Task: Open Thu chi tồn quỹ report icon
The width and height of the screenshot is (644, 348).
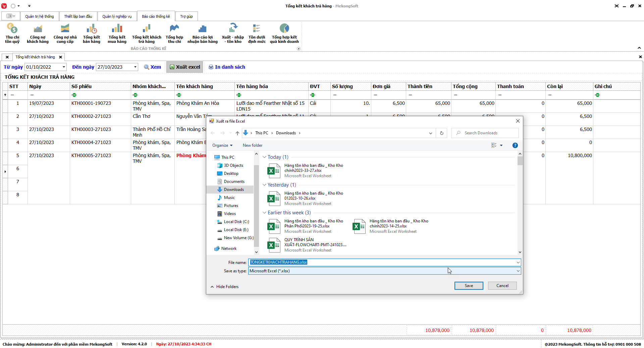Action: coord(12,33)
